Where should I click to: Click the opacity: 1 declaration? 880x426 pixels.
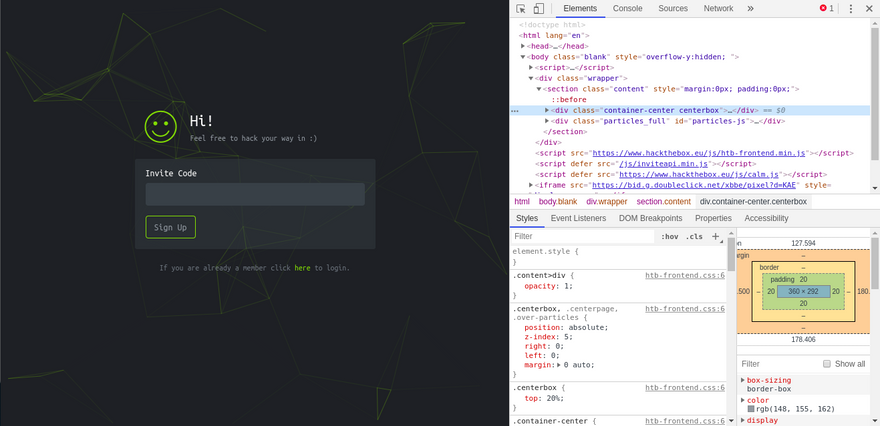click(x=549, y=286)
